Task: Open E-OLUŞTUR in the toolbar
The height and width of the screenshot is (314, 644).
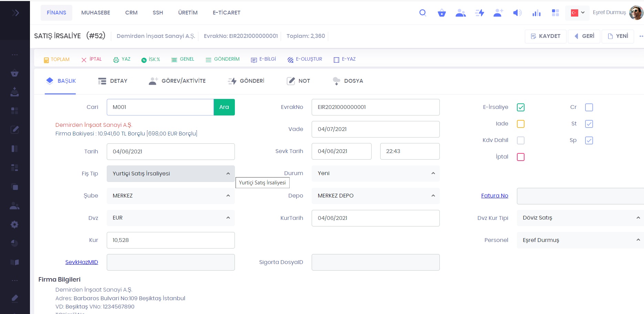Action: tap(305, 59)
